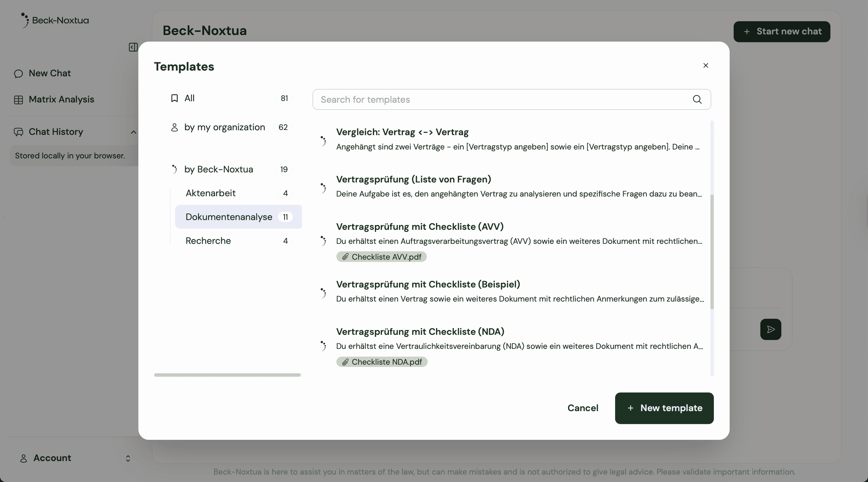Collapse the Chat History section chevron
This screenshot has height=482, width=868.
(x=133, y=132)
